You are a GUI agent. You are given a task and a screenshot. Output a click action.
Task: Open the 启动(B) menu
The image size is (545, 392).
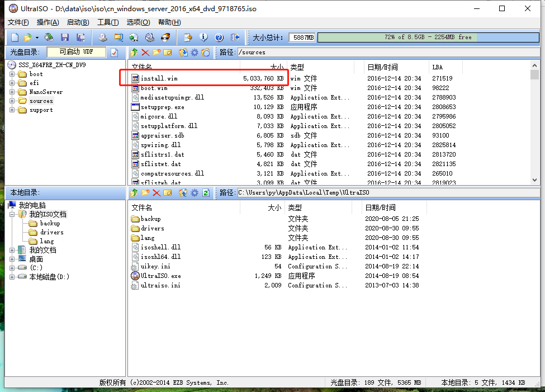(78, 22)
